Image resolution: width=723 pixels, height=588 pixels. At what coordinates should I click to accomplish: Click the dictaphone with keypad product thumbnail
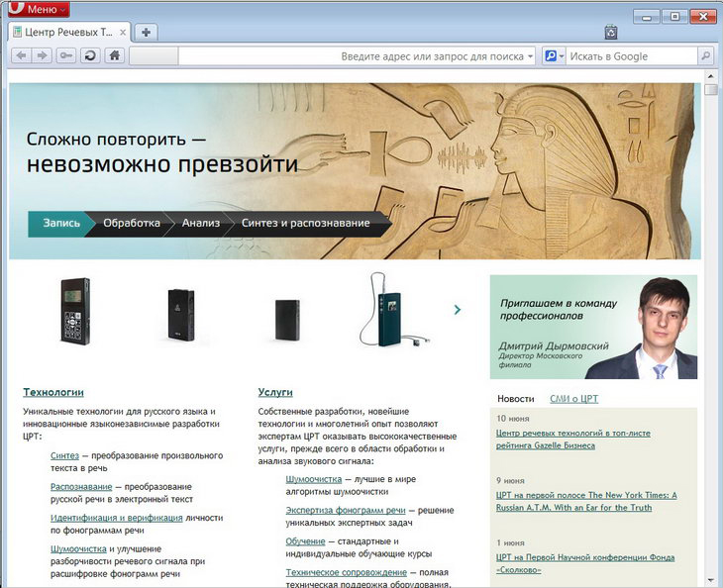74,310
